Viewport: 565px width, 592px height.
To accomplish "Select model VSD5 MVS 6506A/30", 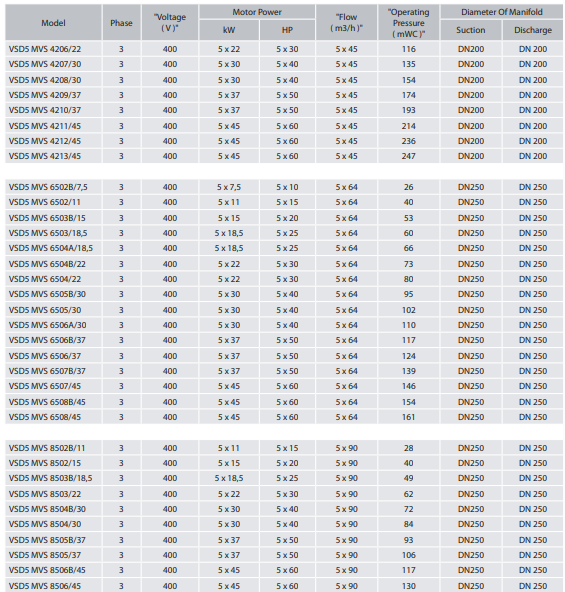I will 47,325.
